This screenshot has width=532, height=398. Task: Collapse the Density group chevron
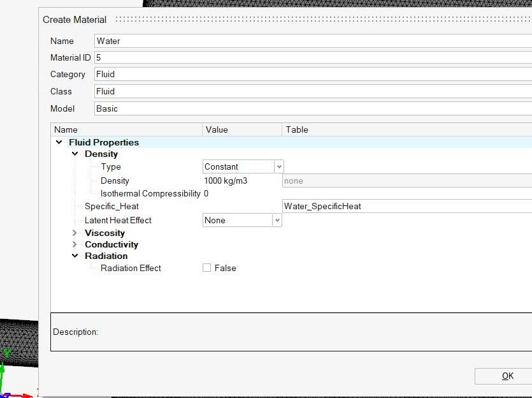tap(75, 154)
